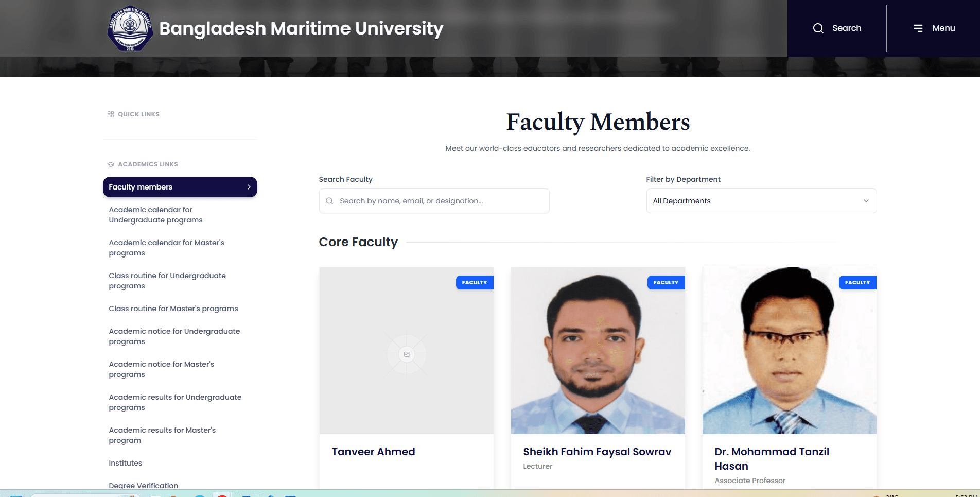The image size is (980, 497).
Task: Click the Bangladesh Maritime University logo emblem
Action: (x=130, y=28)
